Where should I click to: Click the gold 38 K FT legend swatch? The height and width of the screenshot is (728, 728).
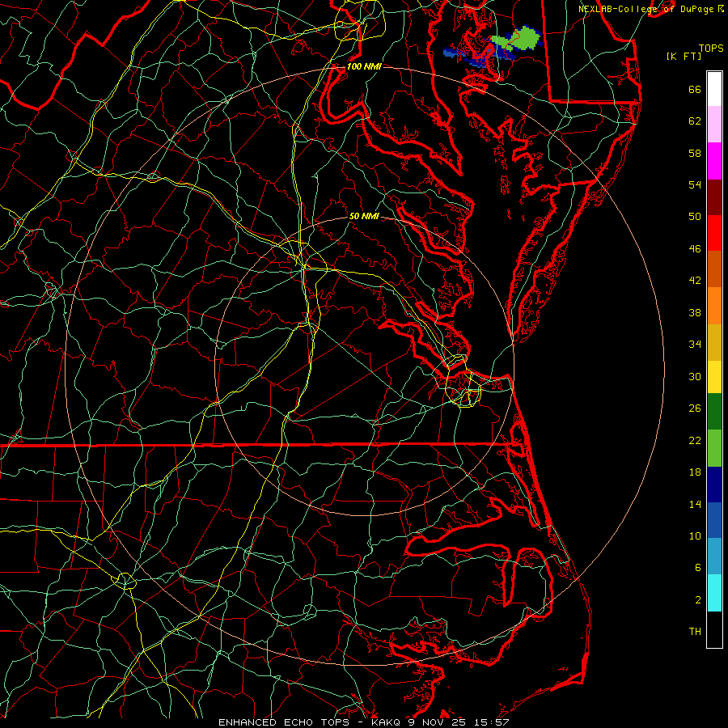pyautogui.click(x=714, y=342)
